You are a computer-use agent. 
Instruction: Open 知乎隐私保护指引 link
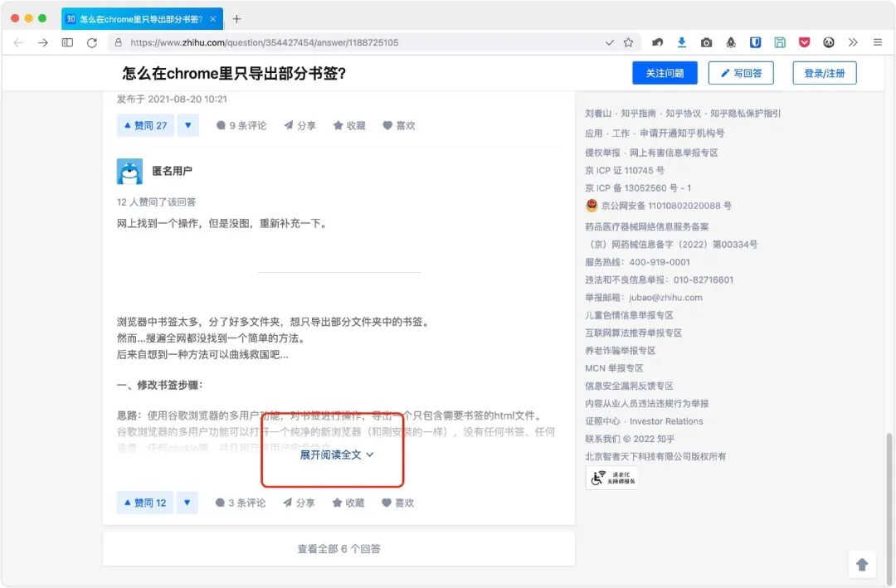[745, 114]
